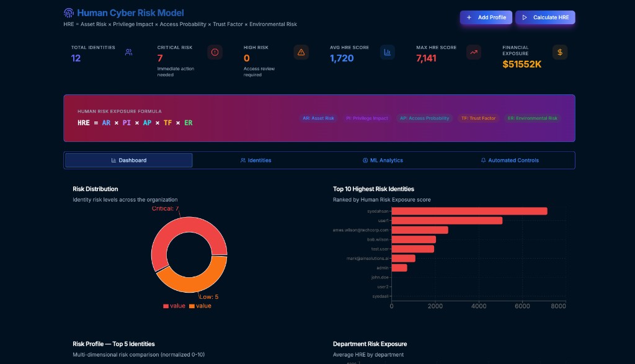This screenshot has height=364, width=635.
Task: Click the TF: Trust Factor badge
Action: pyautogui.click(x=478, y=118)
